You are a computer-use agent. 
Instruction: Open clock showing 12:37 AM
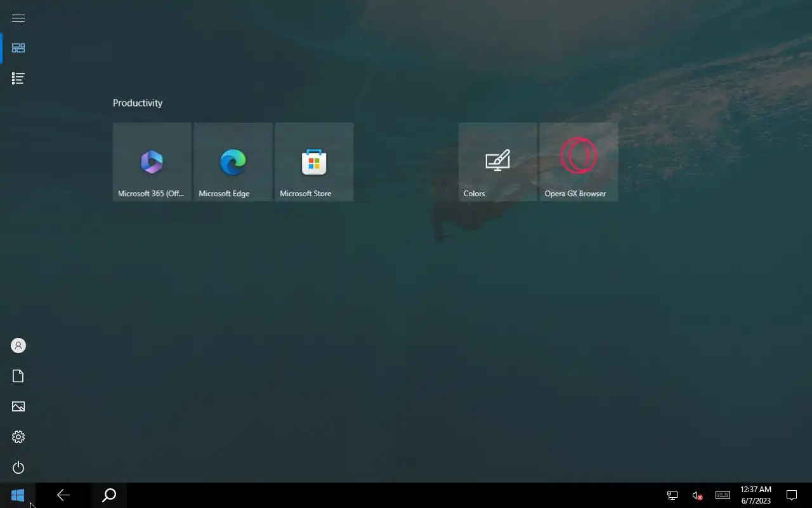point(756,495)
